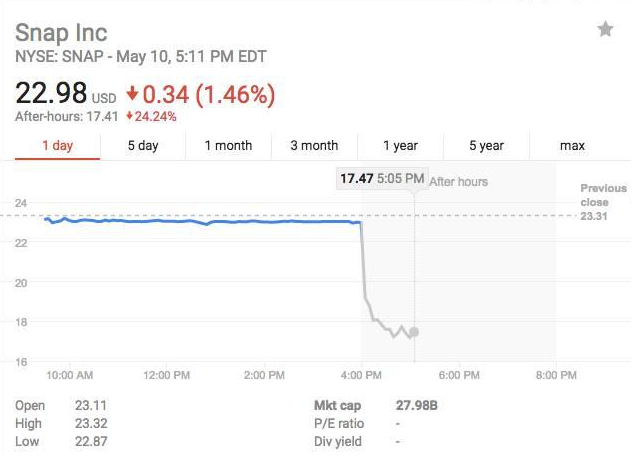Select the 1 year tab
The width and height of the screenshot is (632, 461).
pos(400,146)
